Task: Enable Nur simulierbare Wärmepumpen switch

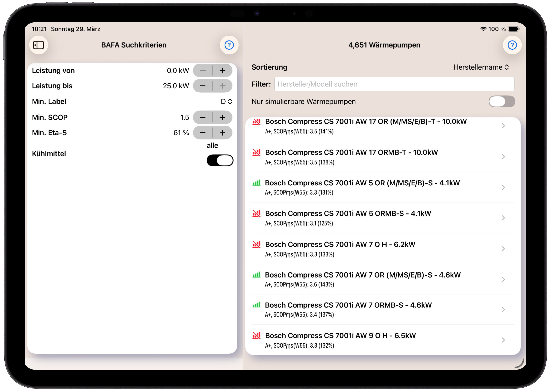Action: click(502, 102)
